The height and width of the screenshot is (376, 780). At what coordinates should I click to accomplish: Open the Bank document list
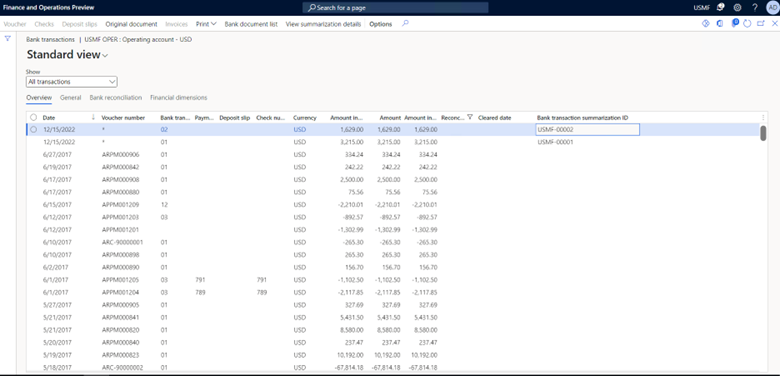(251, 24)
